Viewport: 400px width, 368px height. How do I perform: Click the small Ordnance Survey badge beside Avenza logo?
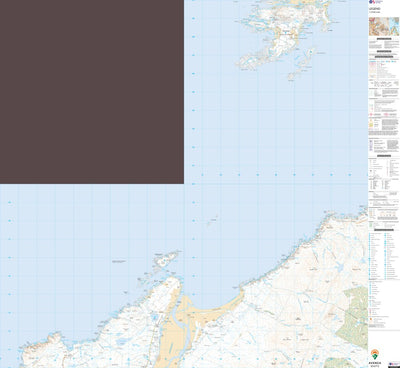click(x=394, y=364)
